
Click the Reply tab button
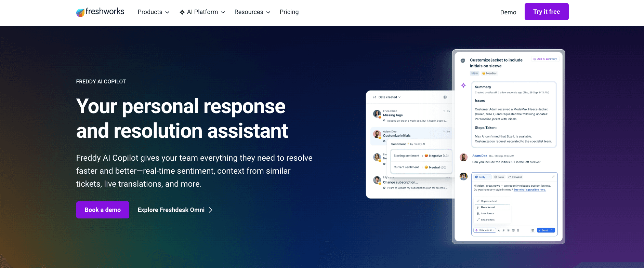[480, 177]
